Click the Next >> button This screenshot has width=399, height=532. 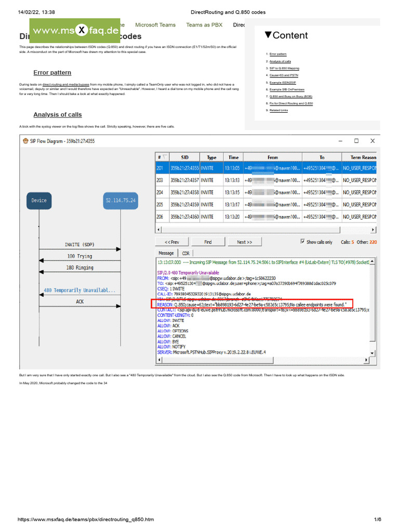point(245,242)
